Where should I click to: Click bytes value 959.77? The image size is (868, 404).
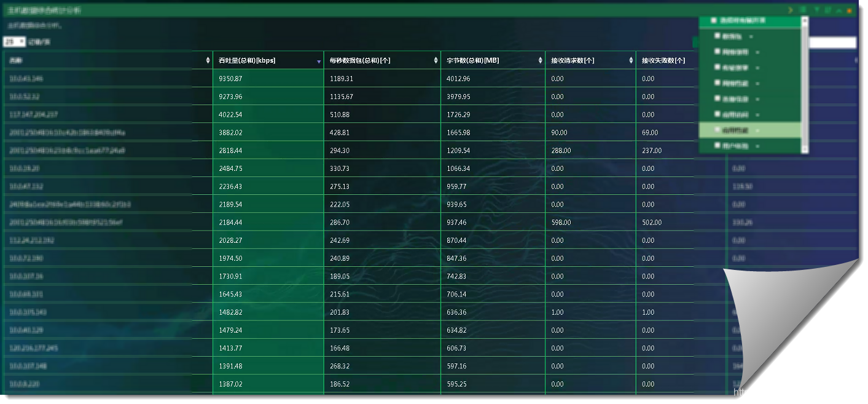[456, 186]
